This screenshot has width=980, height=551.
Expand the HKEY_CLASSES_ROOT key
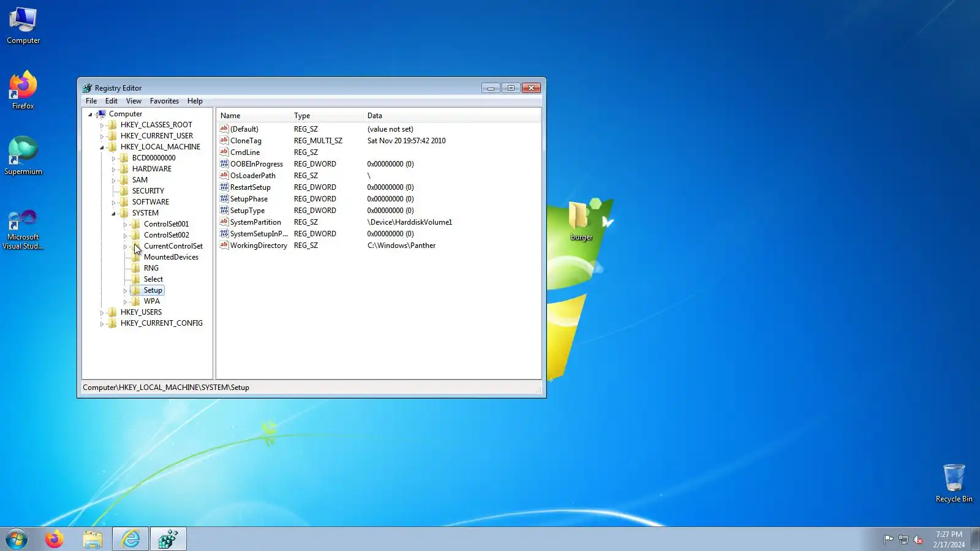pos(102,126)
